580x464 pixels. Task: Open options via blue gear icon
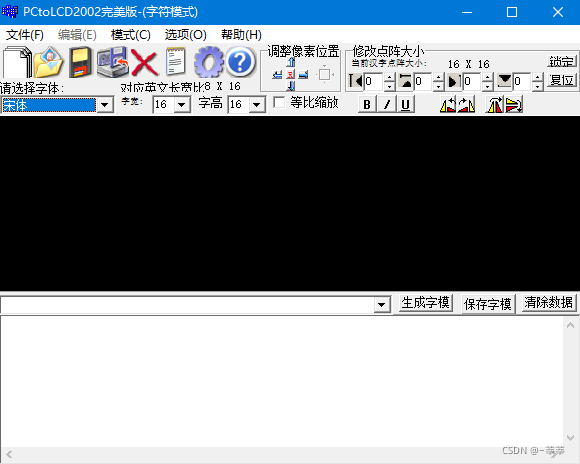209,62
